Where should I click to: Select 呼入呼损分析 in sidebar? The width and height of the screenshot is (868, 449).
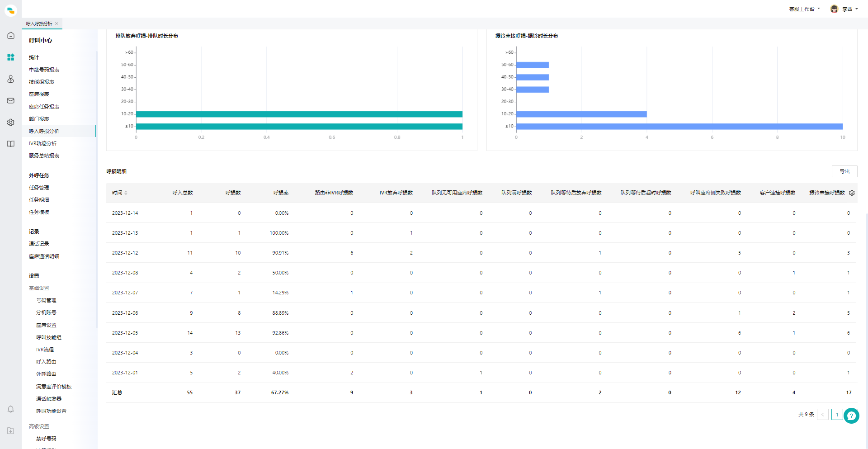44,131
